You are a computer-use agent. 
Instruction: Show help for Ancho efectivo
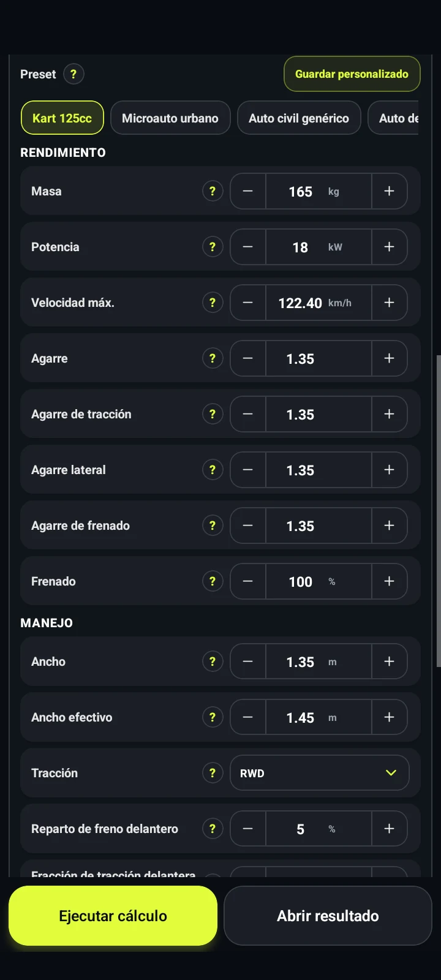[213, 717]
